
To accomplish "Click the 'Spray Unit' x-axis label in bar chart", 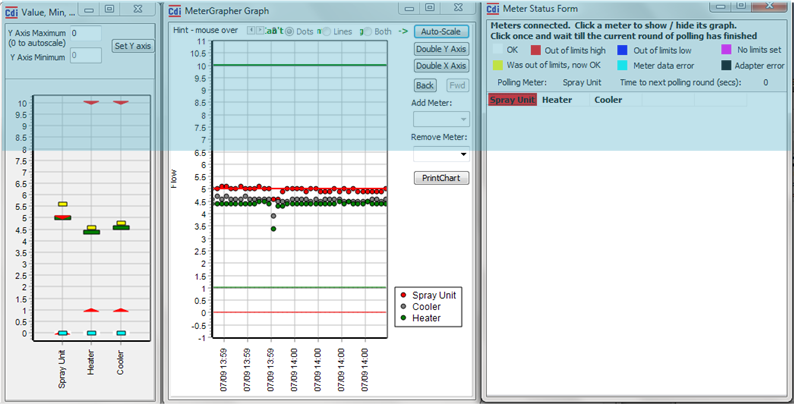I will click(x=62, y=369).
